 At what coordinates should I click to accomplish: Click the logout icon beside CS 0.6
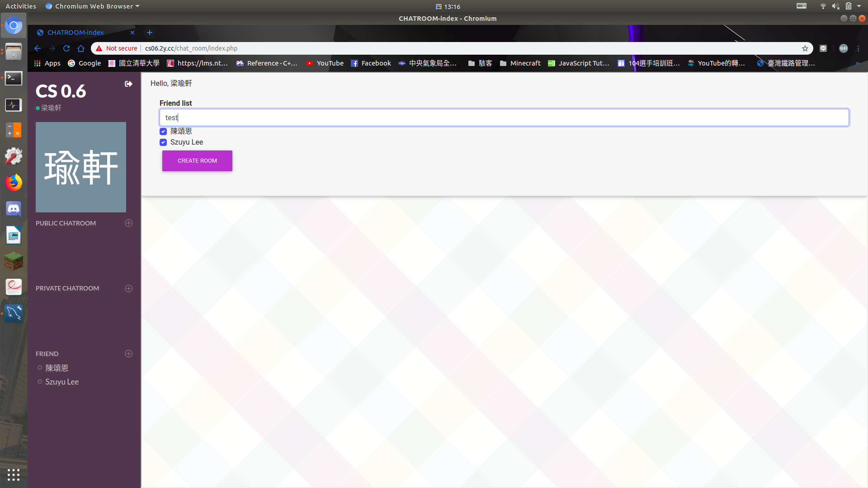coord(128,84)
